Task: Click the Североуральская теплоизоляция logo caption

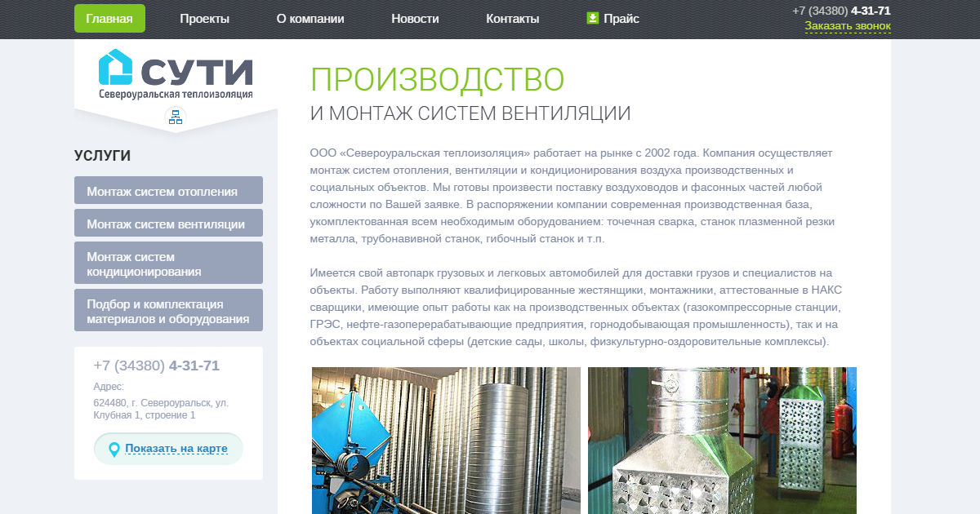Action: tap(176, 94)
